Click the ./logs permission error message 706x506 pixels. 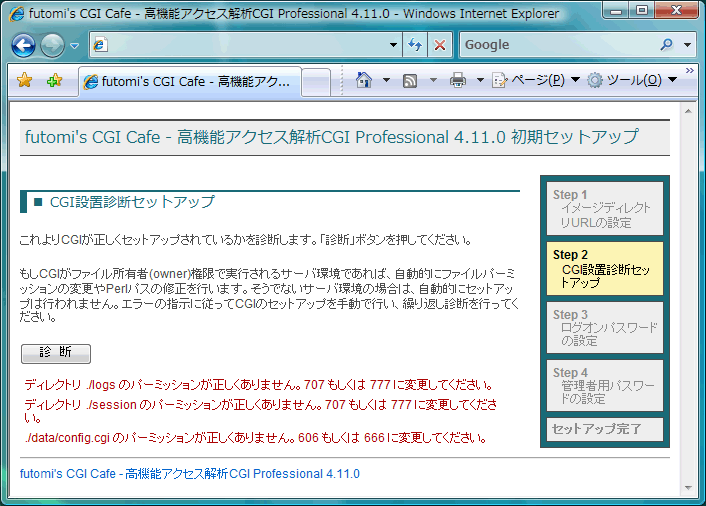(259, 385)
